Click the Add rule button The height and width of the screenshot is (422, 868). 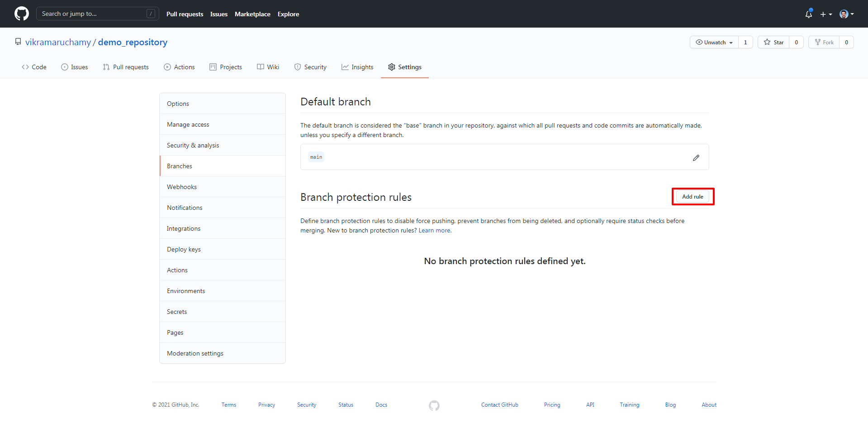(692, 196)
